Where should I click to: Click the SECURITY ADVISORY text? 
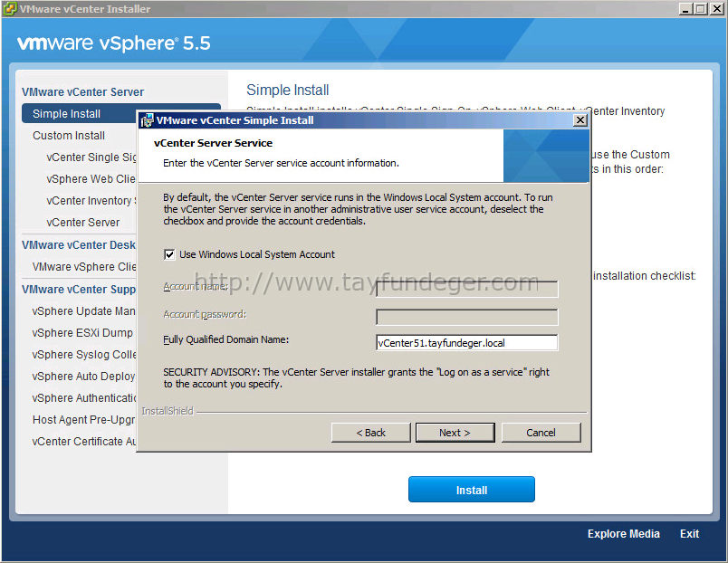click(356, 377)
